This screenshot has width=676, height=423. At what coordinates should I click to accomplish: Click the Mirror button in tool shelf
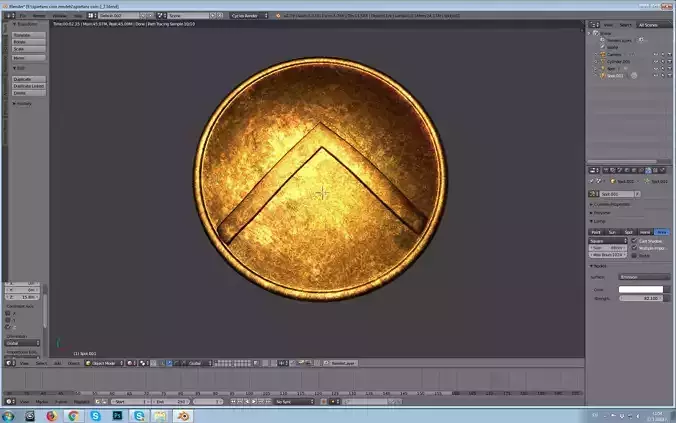29,58
